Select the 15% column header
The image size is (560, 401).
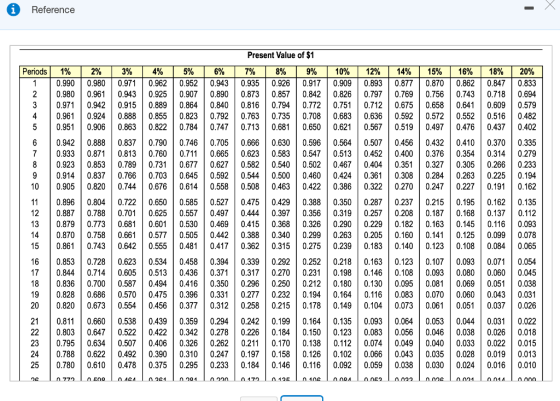click(x=435, y=71)
